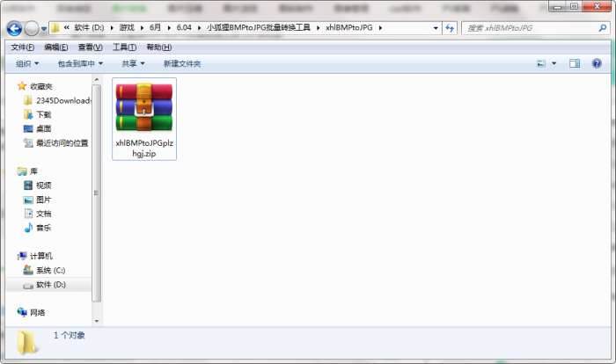The height and width of the screenshot is (364, 616).
Task: Select 计算机 in the navigation pane
Action: coord(41,257)
